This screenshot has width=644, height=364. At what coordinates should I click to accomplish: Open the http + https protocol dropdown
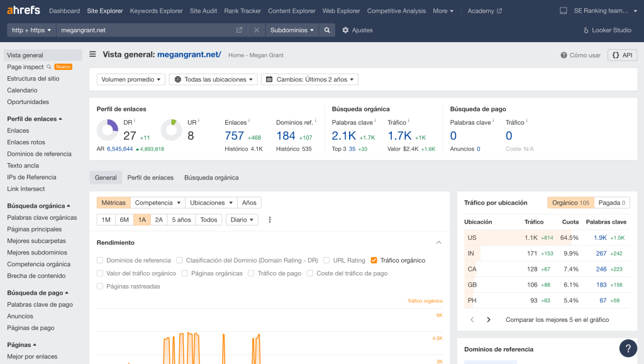click(31, 30)
